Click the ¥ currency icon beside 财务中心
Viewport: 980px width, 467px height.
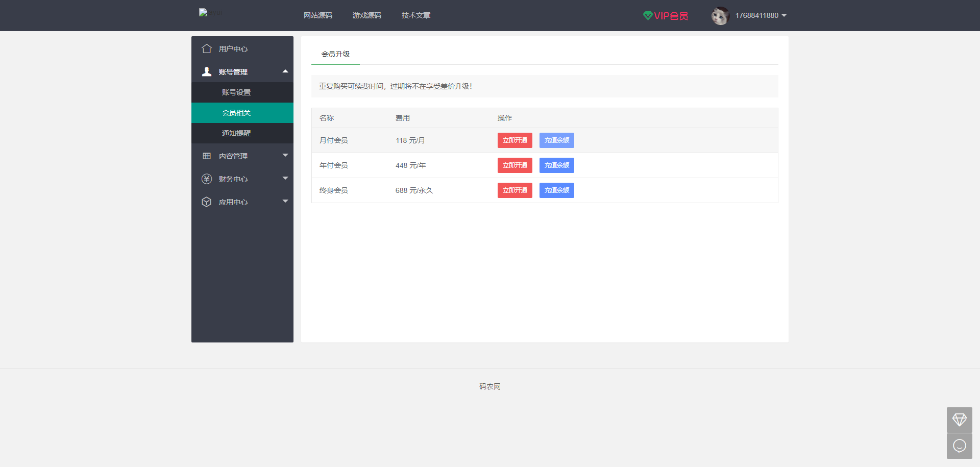click(x=206, y=179)
